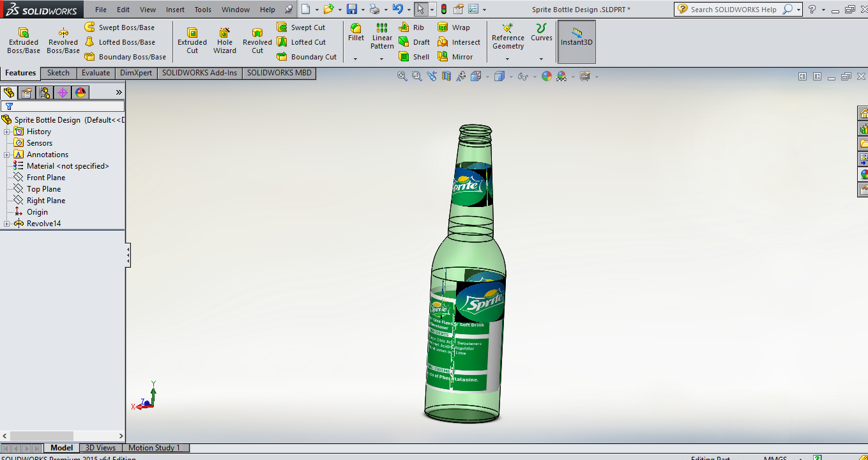Image resolution: width=868 pixels, height=460 pixels.
Task: Open the ConfigurationManager tab icon
Action: (x=45, y=93)
